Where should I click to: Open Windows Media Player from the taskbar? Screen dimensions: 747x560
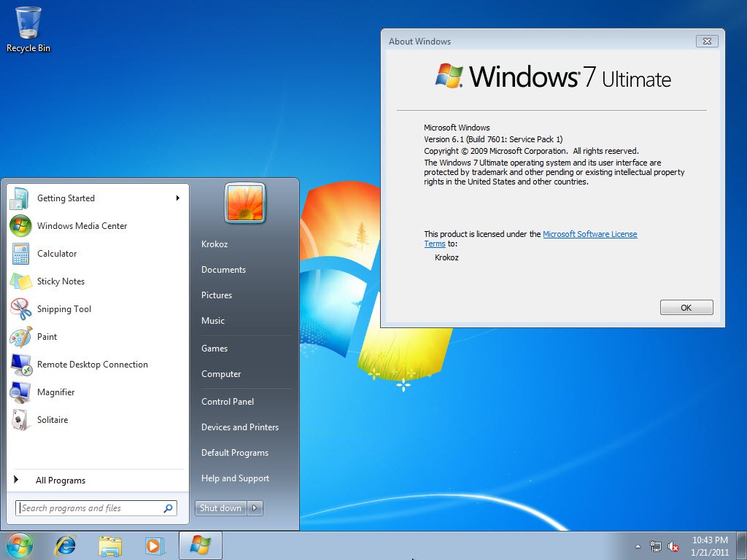(x=154, y=545)
